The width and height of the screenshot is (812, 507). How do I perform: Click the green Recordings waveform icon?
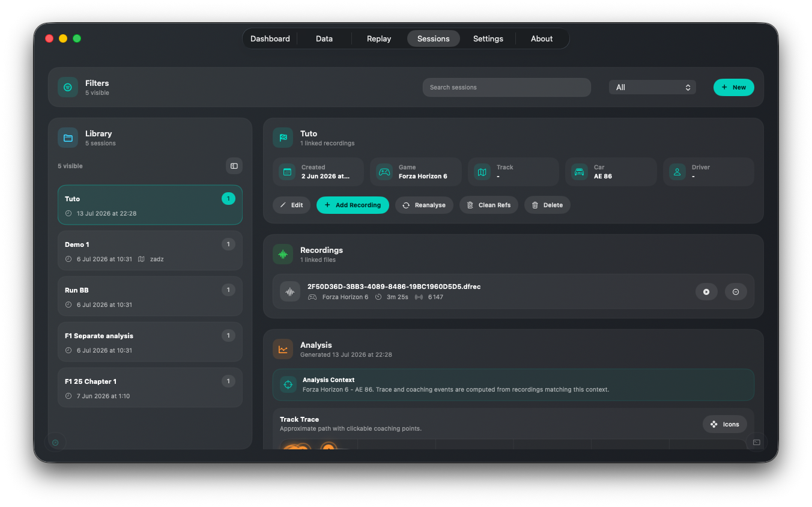pyautogui.click(x=283, y=254)
